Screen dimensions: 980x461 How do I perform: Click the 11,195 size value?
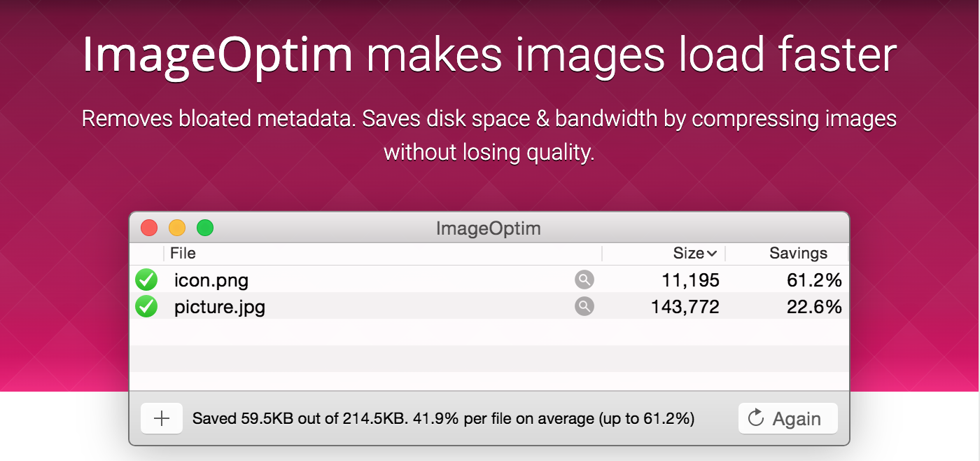(690, 281)
